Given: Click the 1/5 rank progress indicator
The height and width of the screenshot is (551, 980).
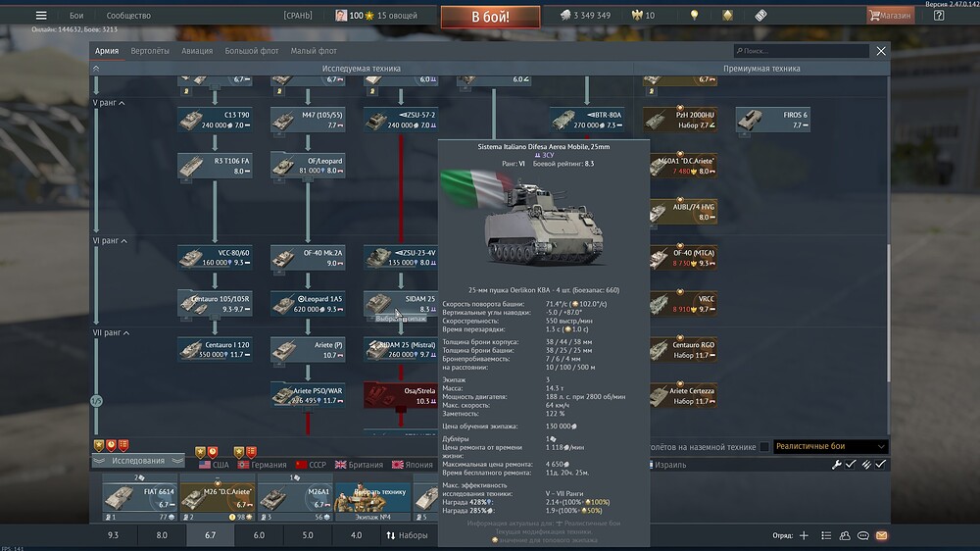Looking at the screenshot, I should click(96, 401).
